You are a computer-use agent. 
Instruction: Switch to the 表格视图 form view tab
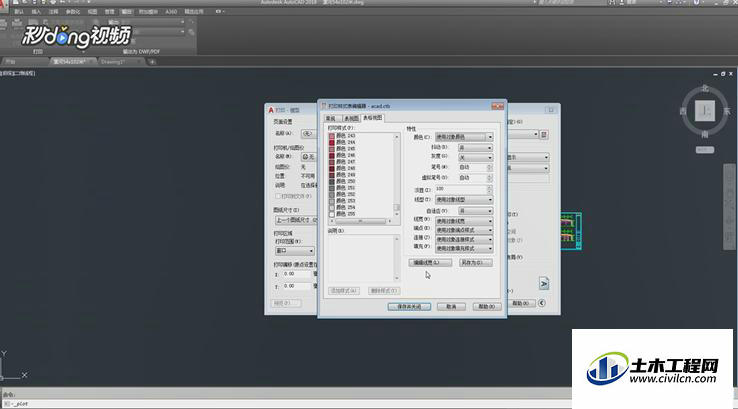(x=372, y=118)
